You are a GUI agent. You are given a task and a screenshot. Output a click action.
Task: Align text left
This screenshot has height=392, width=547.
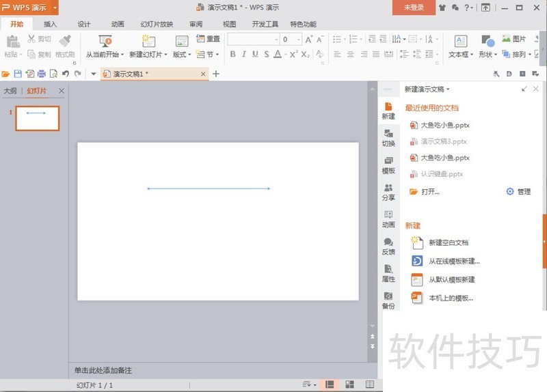click(x=337, y=55)
